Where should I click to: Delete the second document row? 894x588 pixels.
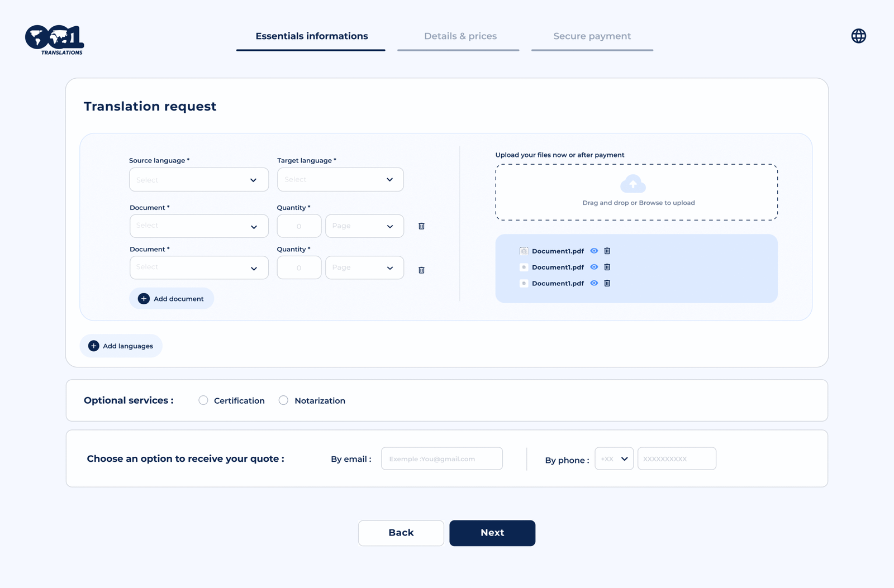421,270
